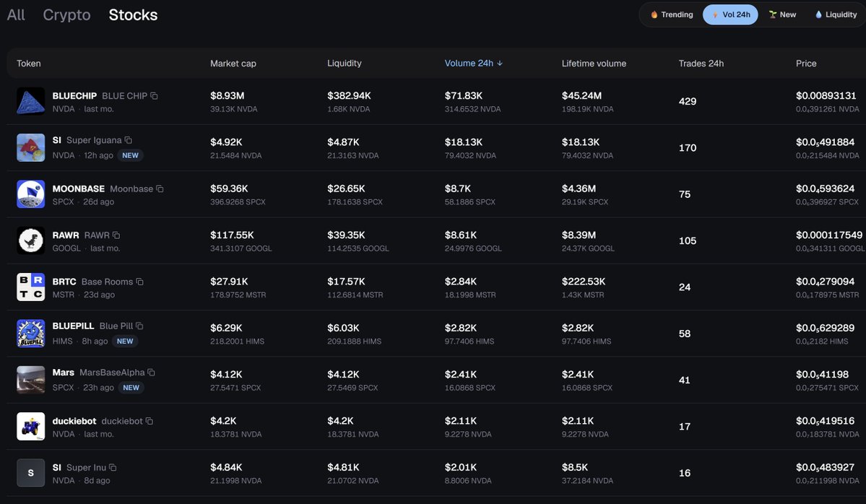Click the NEW badge on Super Iguana
The width and height of the screenshot is (866, 504).
tap(130, 156)
